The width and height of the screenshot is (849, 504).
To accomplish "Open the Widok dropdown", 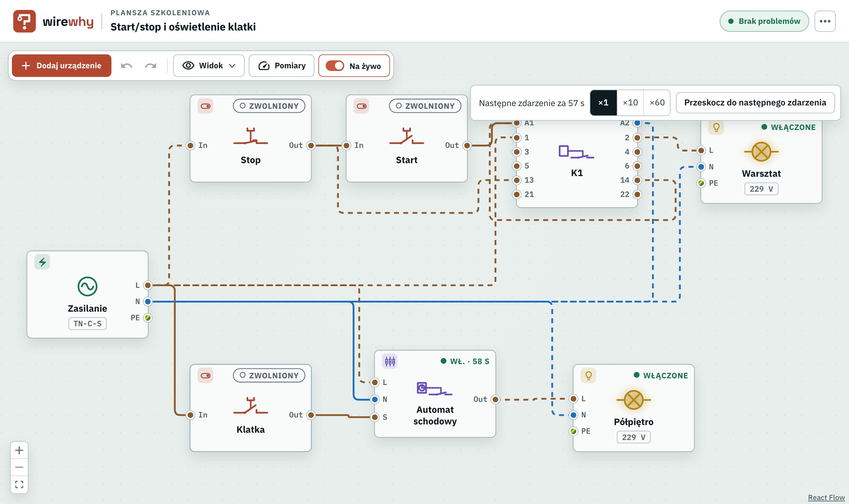I will point(209,66).
